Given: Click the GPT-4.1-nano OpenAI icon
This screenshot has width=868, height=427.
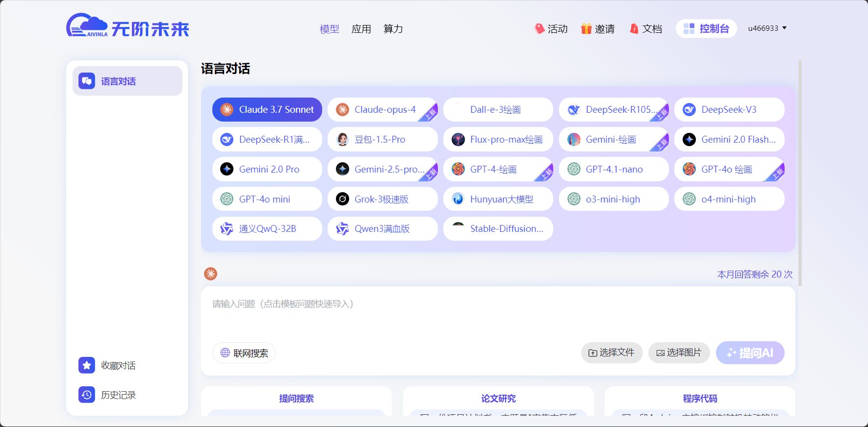Looking at the screenshot, I should [x=574, y=169].
